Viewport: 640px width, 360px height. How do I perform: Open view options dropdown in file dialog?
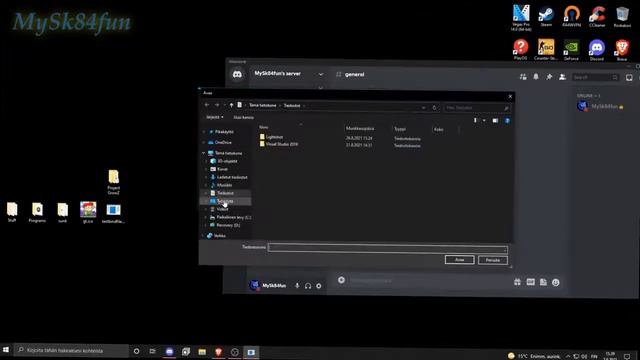(x=484, y=120)
